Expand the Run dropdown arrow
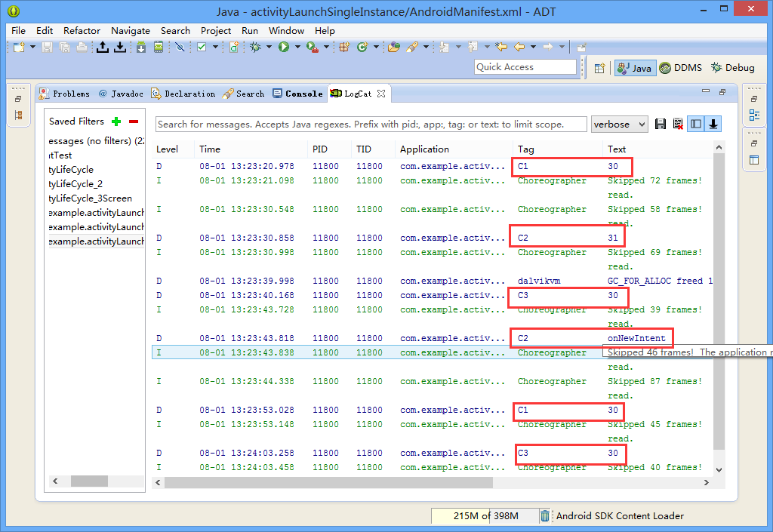 [297, 48]
